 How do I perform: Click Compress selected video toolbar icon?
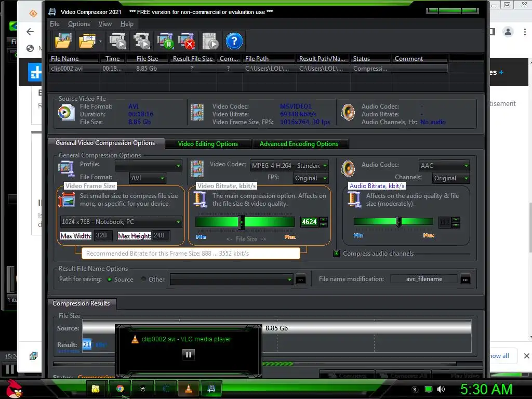[117, 41]
